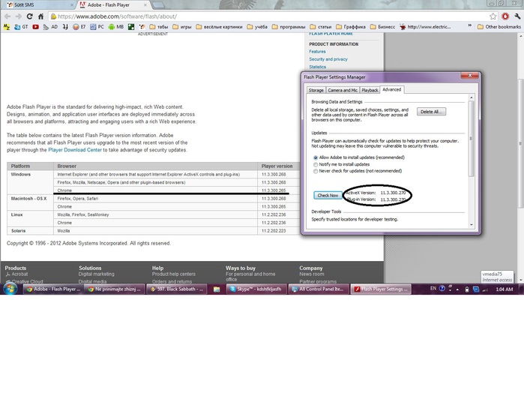
Task: Reload the Adobe Flash page
Action: (x=30, y=16)
